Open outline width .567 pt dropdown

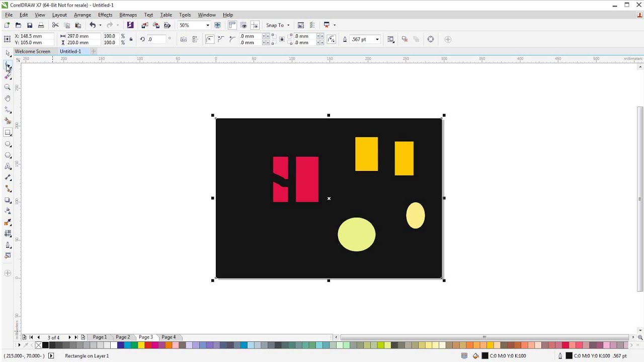(378, 39)
